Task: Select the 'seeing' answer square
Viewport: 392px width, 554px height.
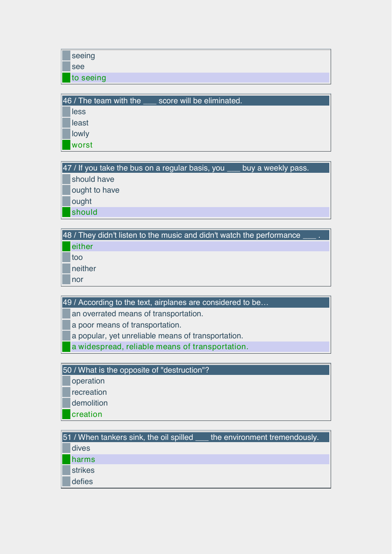Action: [x=66, y=55]
